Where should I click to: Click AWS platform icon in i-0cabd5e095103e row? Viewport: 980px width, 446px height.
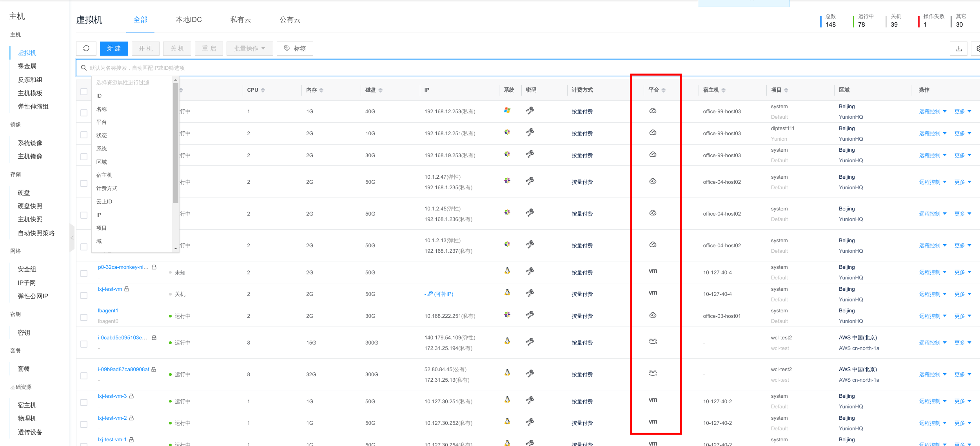653,341
